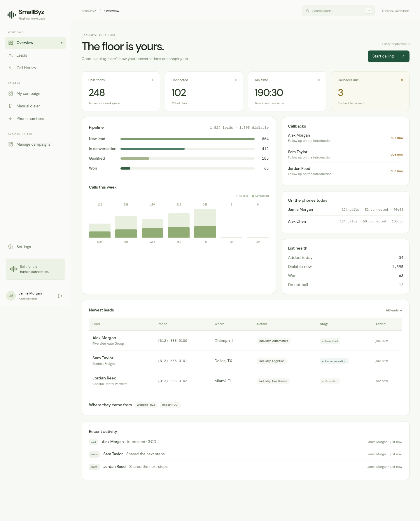Screen dimensions: 420x521
Task: Click the My campaign grid icon
Action: point(11,94)
